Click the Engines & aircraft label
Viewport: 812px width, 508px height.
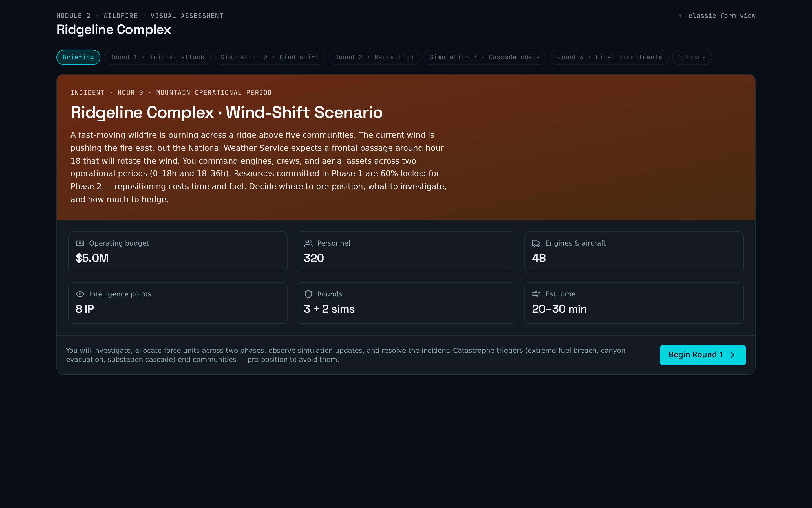click(x=575, y=243)
